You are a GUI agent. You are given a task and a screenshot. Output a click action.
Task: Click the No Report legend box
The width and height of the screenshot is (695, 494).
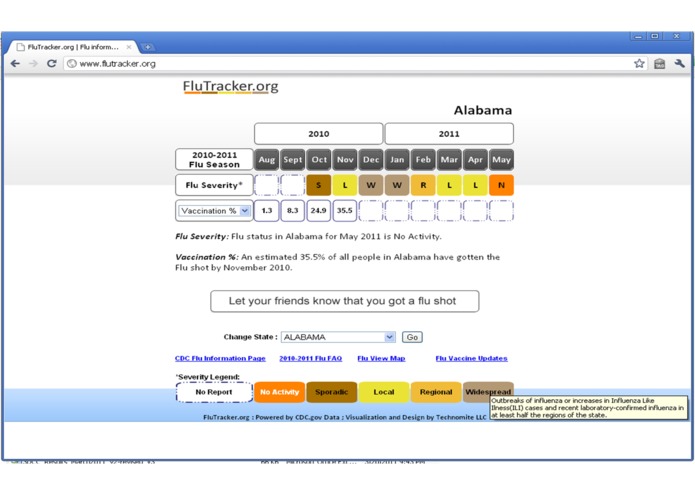click(x=214, y=392)
